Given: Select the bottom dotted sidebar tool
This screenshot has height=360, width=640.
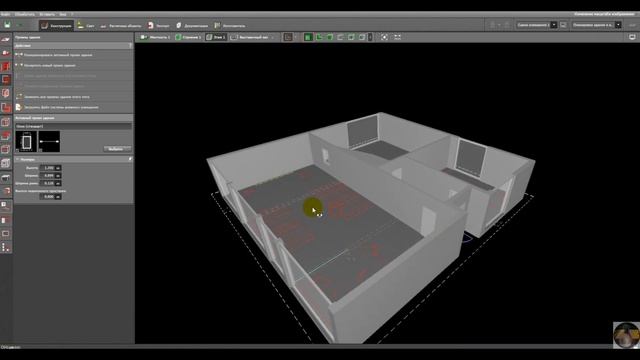Looking at the screenshot, I should pyautogui.click(x=6, y=247).
